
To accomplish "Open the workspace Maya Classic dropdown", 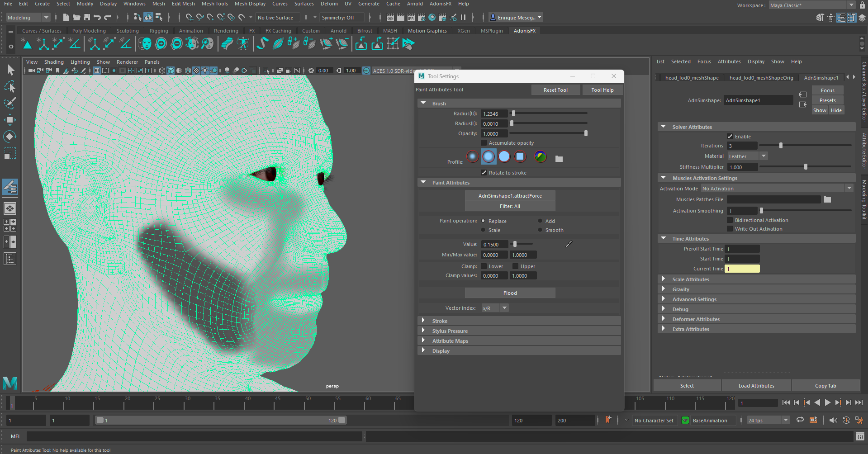I will pyautogui.click(x=812, y=5).
